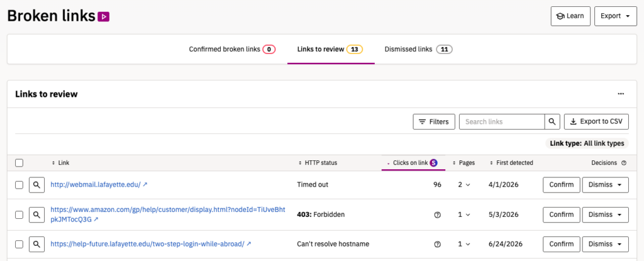Click the clicks help icon in amazon.com row
Viewport: 644px width, 261px height.
(x=437, y=214)
